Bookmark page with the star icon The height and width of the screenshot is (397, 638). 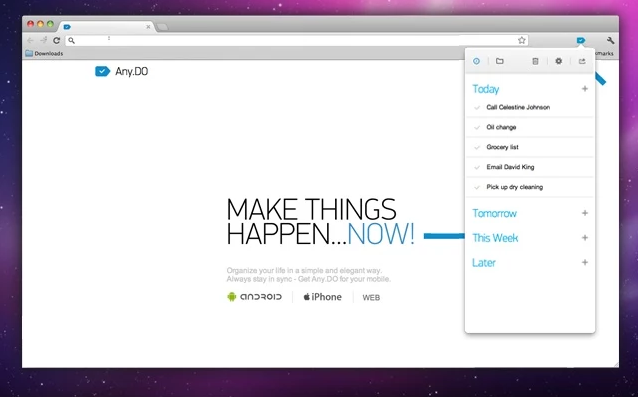tap(522, 40)
